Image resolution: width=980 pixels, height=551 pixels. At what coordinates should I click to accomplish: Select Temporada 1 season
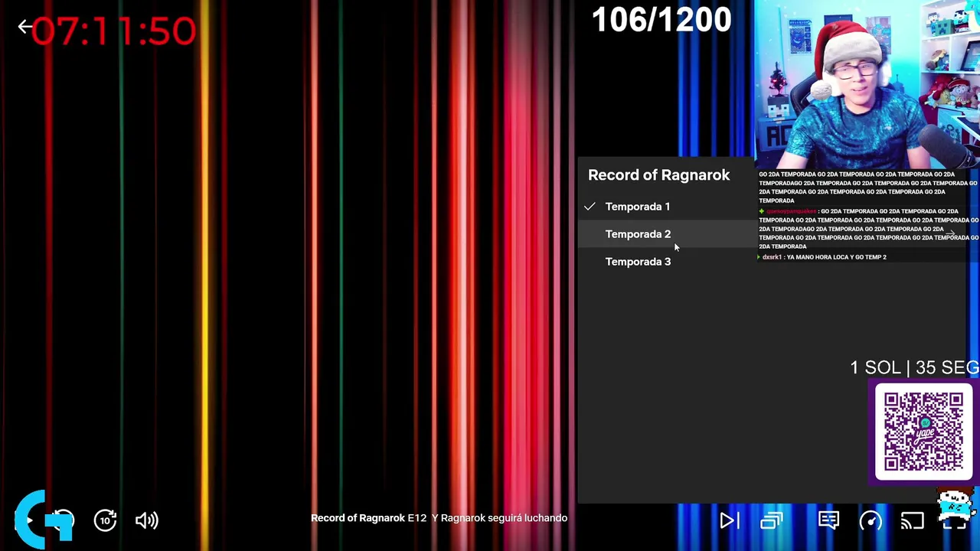tap(666, 207)
